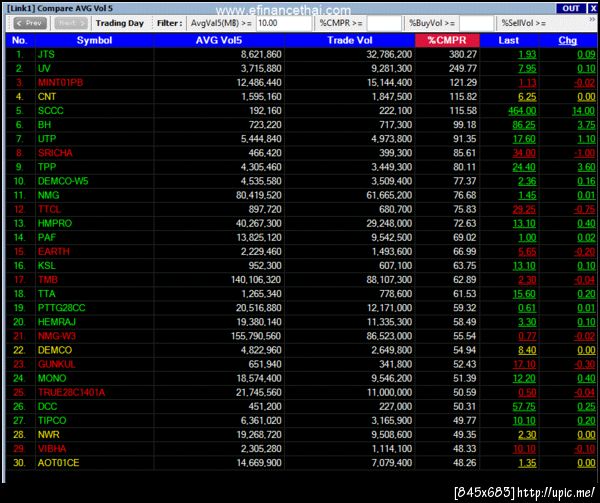Select the AOT01CE symbol
Image resolution: width=600 pixels, height=503 pixels.
pos(59,463)
